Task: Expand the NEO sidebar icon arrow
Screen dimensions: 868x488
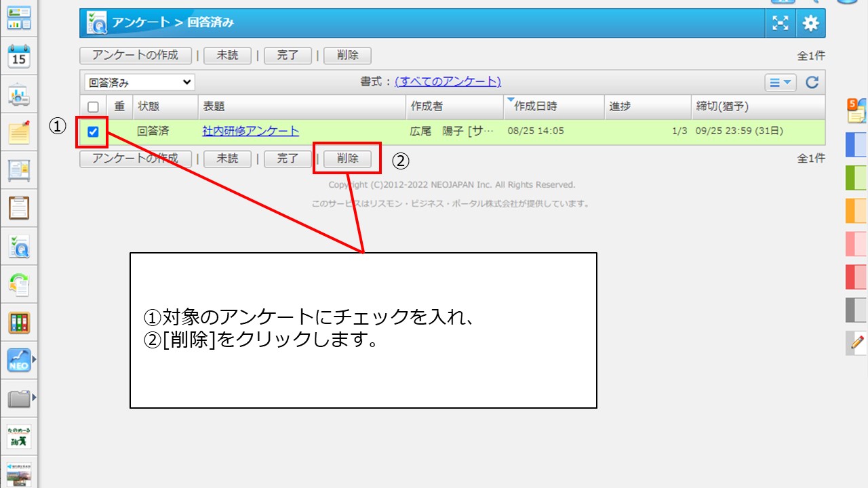Action: [34, 361]
